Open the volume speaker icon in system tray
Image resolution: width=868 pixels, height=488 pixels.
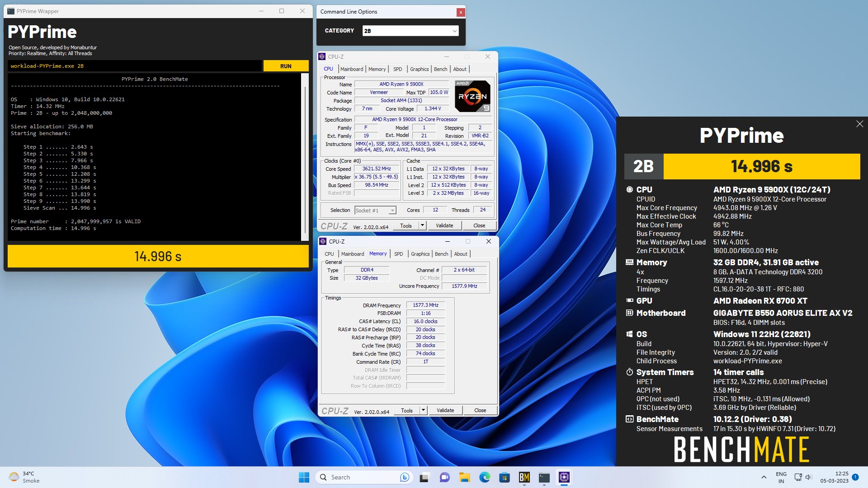[x=809, y=477]
